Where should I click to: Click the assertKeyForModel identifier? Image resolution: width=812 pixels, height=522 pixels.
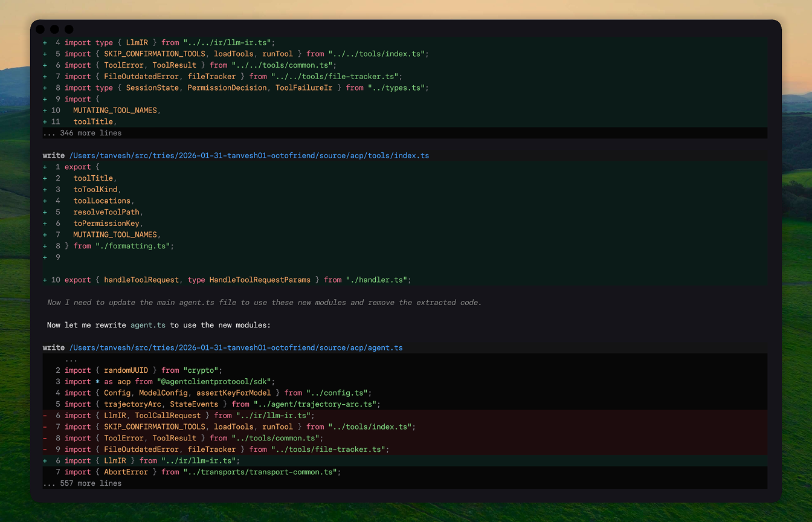[233, 393]
